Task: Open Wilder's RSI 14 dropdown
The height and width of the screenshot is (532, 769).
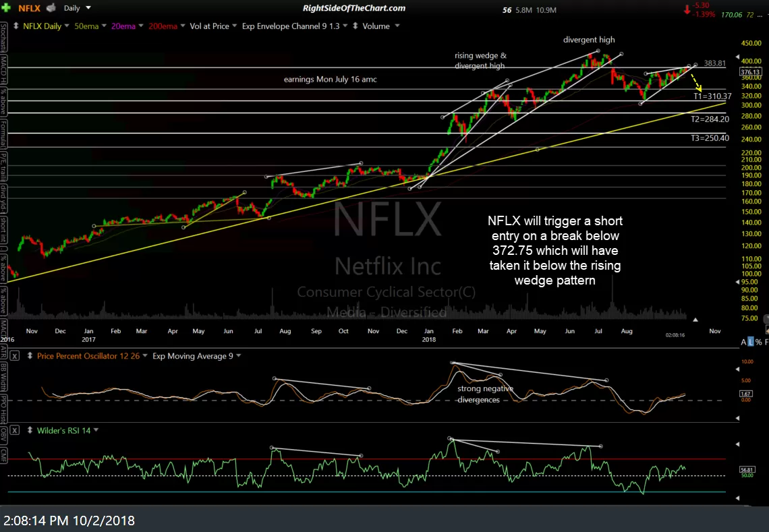Action: (96, 430)
